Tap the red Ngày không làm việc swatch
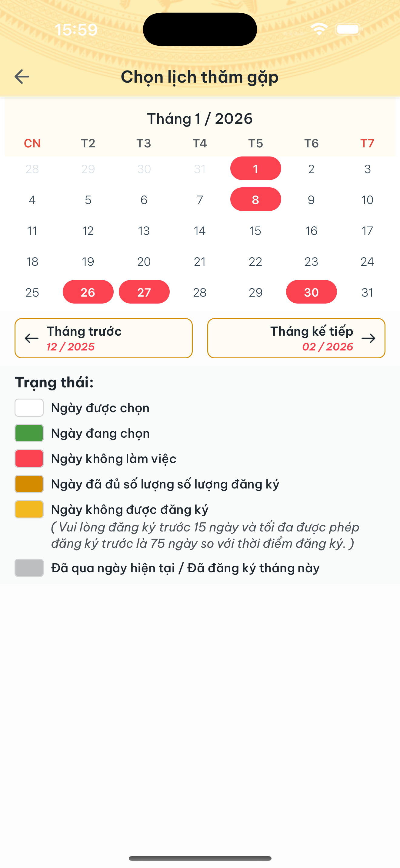The image size is (400, 868). 29,458
